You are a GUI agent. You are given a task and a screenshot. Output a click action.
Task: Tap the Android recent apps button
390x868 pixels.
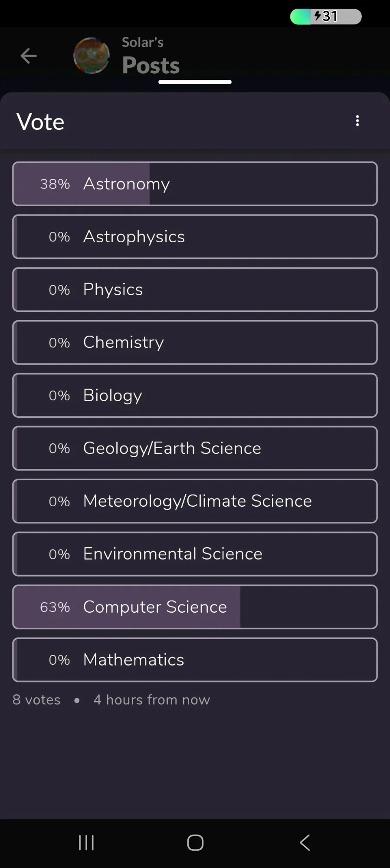tap(86, 843)
